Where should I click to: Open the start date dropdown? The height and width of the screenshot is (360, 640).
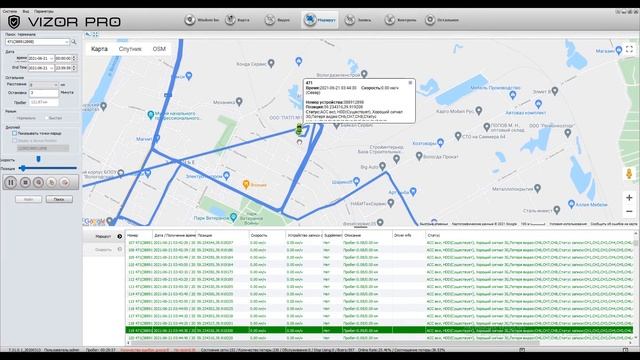[51, 58]
